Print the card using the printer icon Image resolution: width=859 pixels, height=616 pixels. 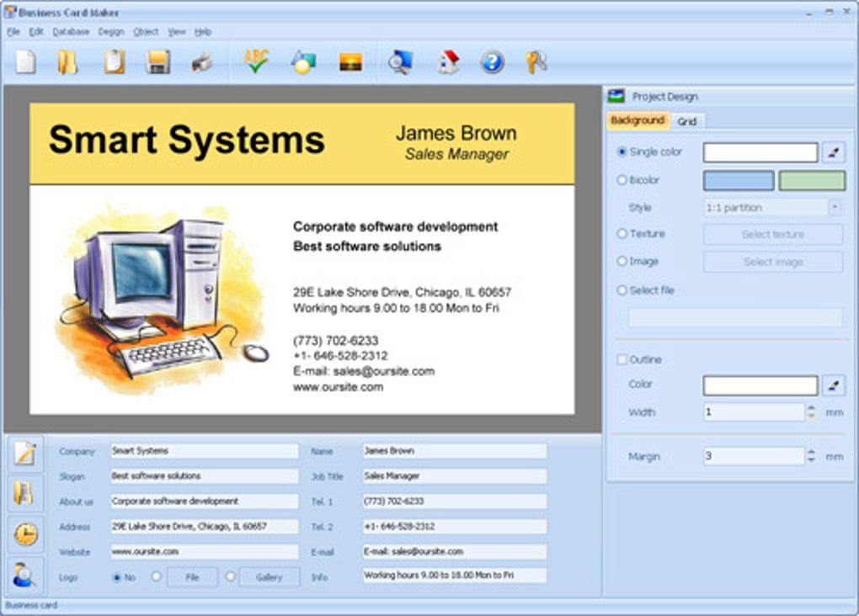tap(201, 62)
